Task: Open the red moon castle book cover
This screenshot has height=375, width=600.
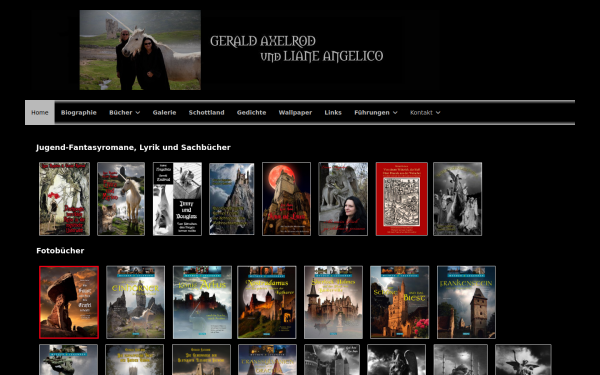Action: (x=286, y=199)
